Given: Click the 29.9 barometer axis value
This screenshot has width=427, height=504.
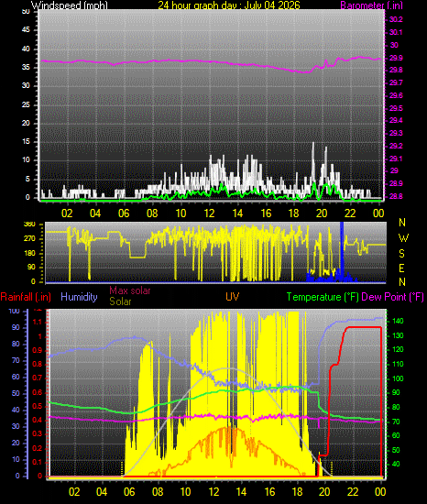Looking at the screenshot, I should pos(396,58).
